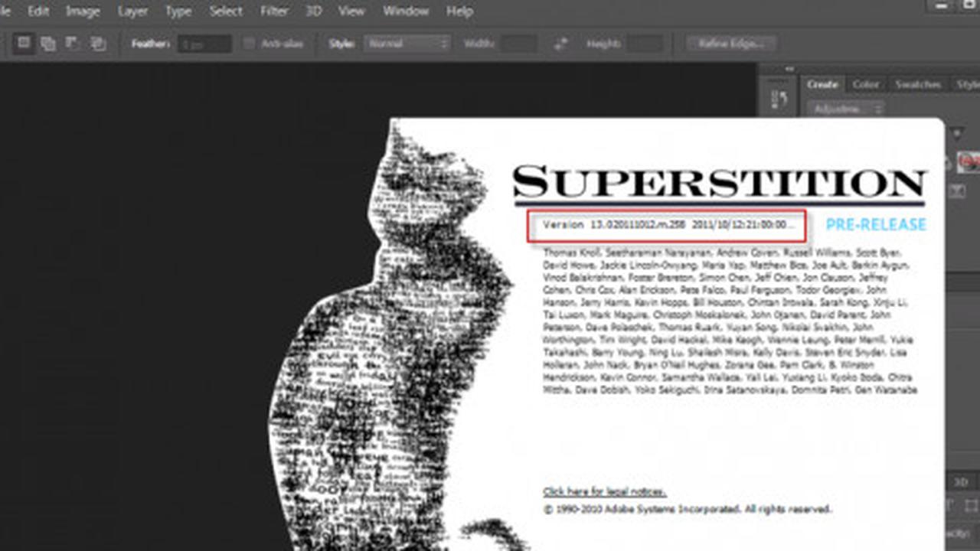Open the Image menu
Viewport: 980px width, 551px height.
(83, 11)
